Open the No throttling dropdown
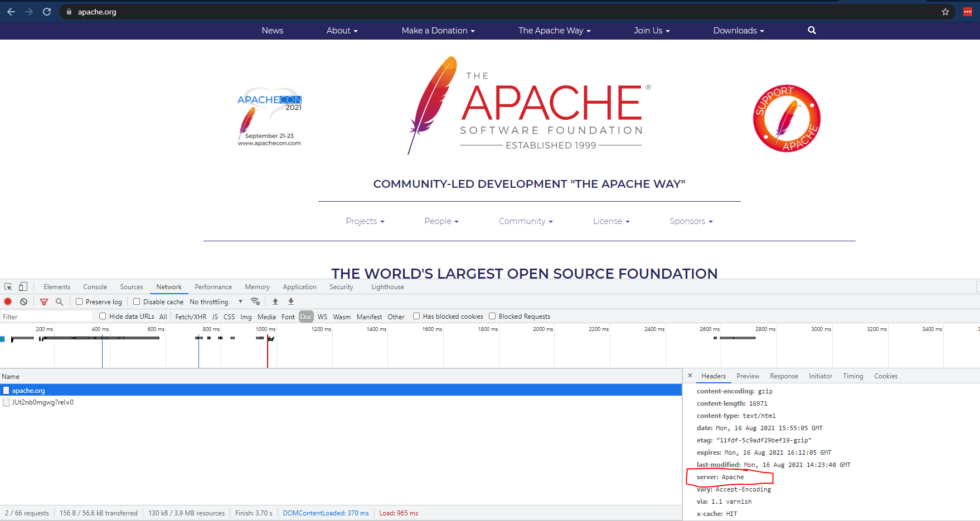Image resolution: width=980 pixels, height=521 pixels. coord(216,302)
